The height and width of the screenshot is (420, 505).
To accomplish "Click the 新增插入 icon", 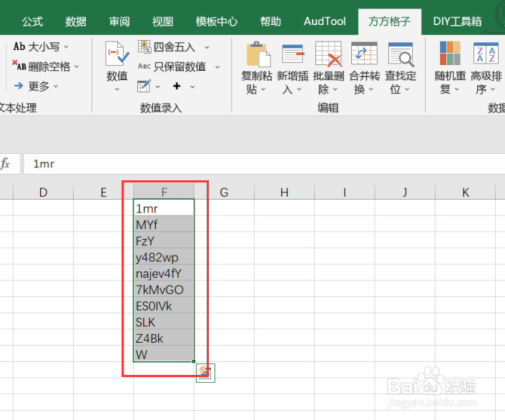I will (x=293, y=54).
